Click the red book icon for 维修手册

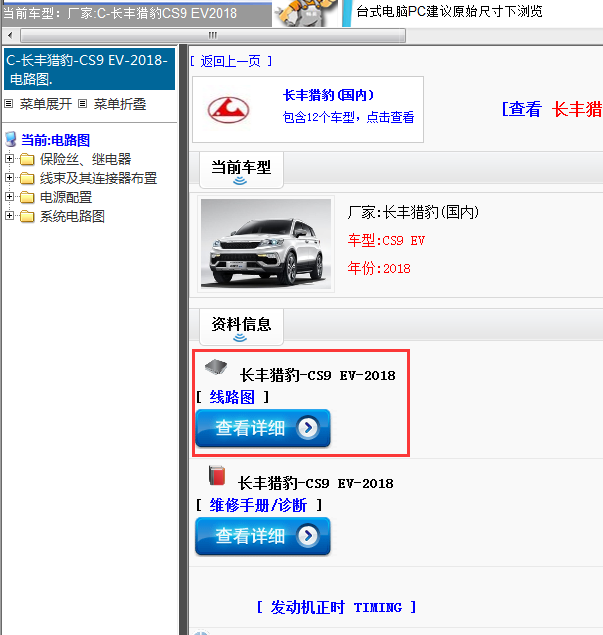click(x=217, y=475)
